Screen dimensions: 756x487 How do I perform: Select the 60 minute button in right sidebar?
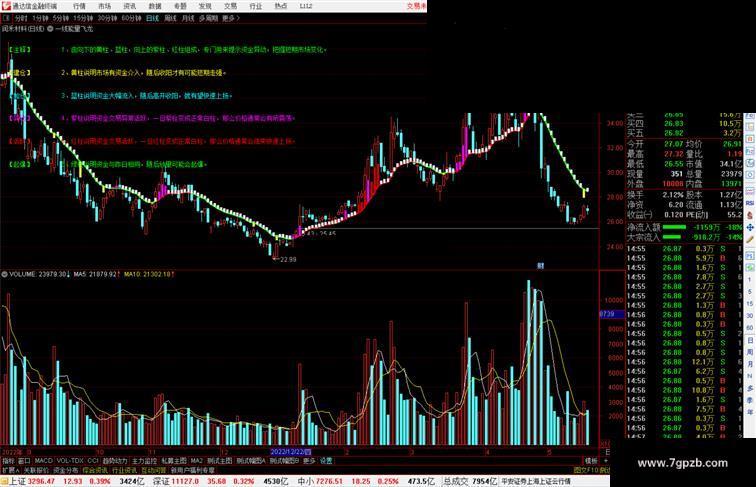click(750, 328)
